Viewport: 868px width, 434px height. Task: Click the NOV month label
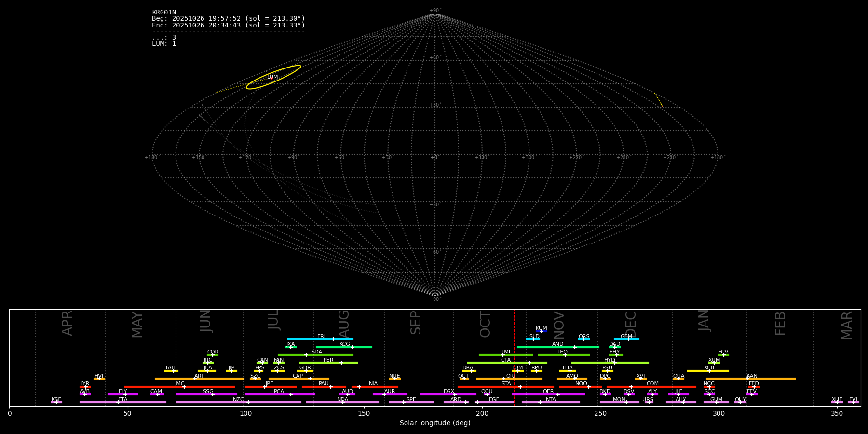point(558,325)
